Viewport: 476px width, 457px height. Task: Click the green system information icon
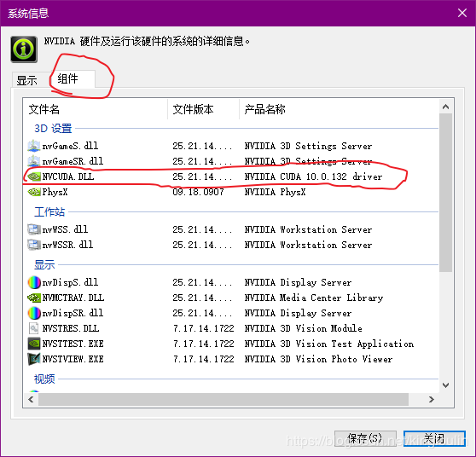24,49
